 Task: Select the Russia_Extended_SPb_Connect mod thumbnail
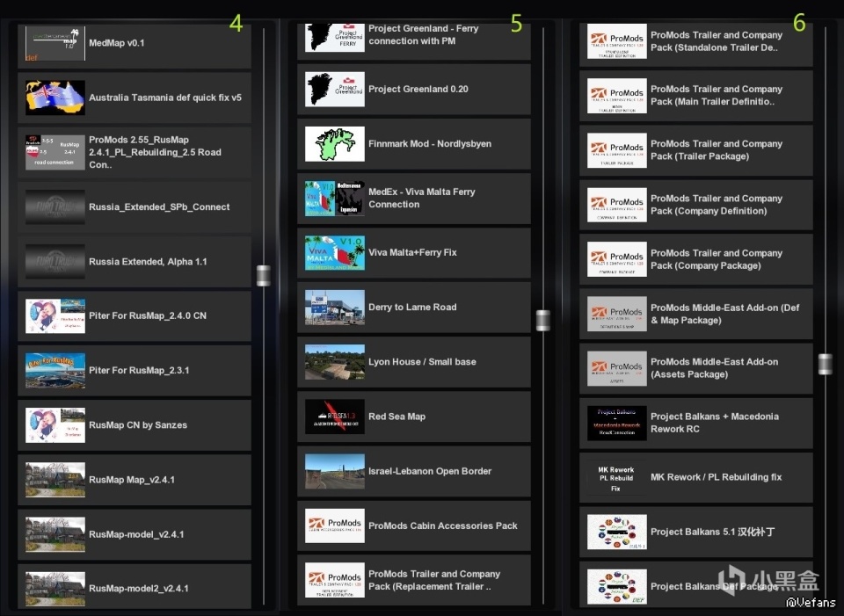tap(55, 207)
